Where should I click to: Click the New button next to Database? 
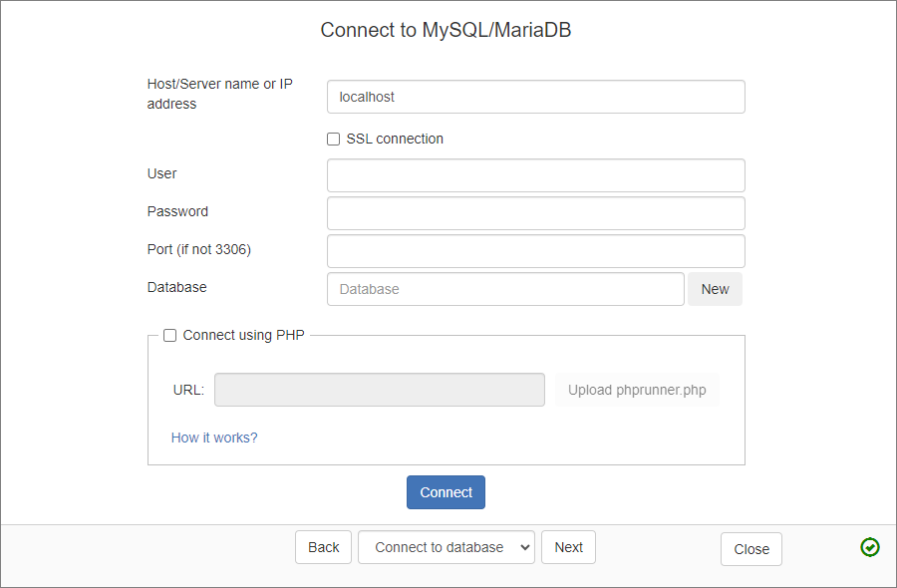tap(715, 289)
